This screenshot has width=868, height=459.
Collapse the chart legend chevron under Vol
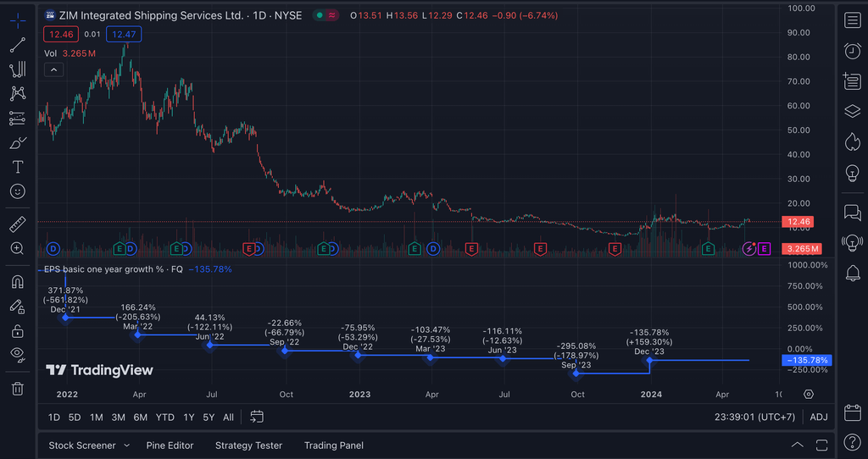click(x=53, y=69)
